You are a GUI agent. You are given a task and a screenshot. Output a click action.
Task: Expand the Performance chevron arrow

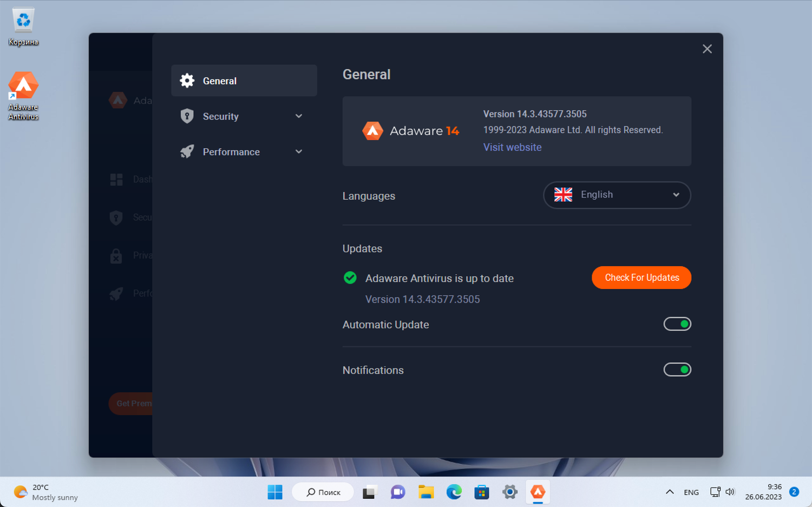tap(299, 152)
